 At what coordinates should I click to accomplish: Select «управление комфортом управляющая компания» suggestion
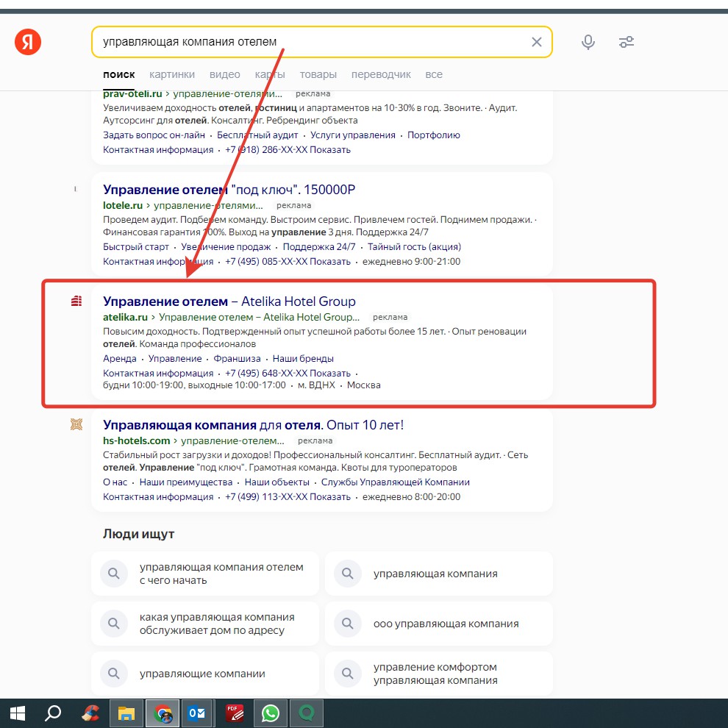pyautogui.click(x=439, y=674)
